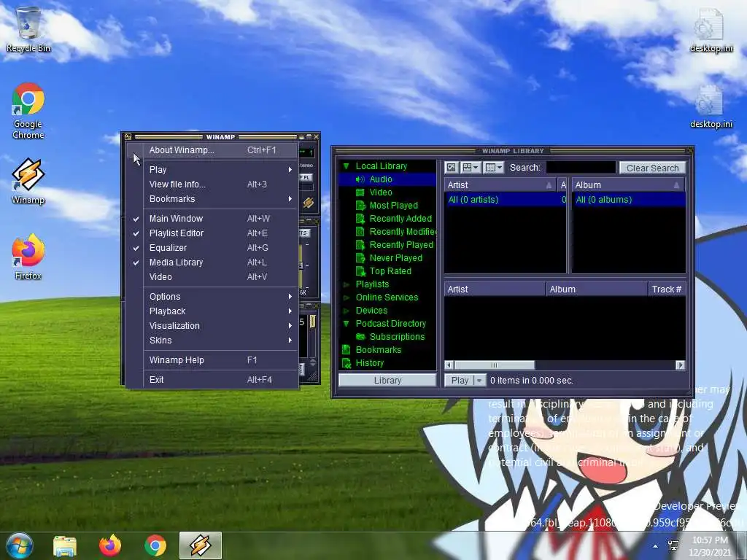Viewport: 747px width, 560px height.
Task: Select the All (0 albums) row
Action: tap(629, 200)
